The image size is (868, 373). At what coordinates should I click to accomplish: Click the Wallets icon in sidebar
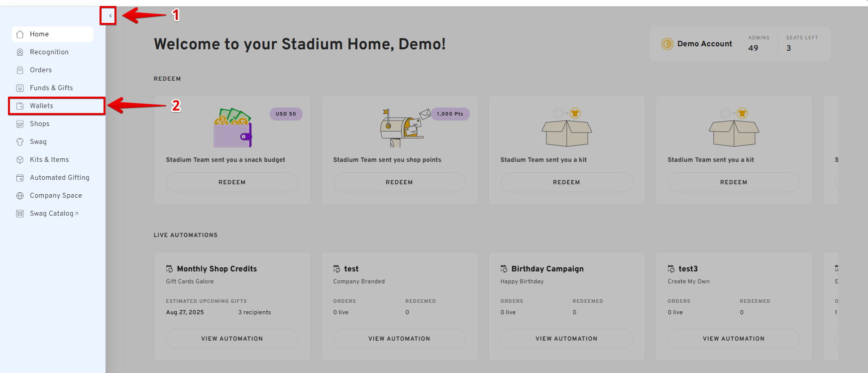[x=20, y=106]
